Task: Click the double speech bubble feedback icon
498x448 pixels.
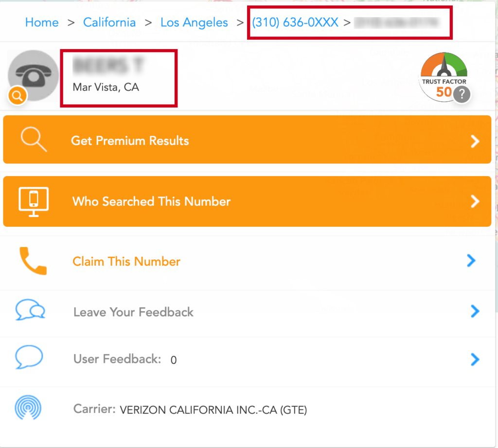Action: coord(30,309)
